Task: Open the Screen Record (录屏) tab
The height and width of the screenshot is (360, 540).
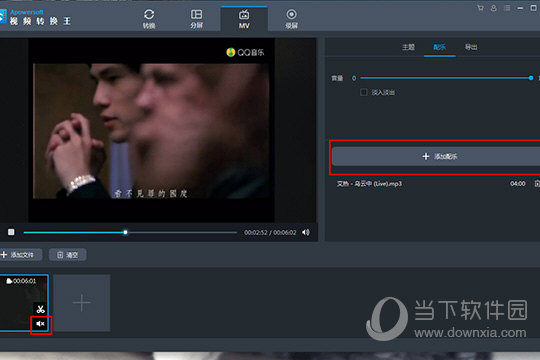Action: click(x=291, y=19)
